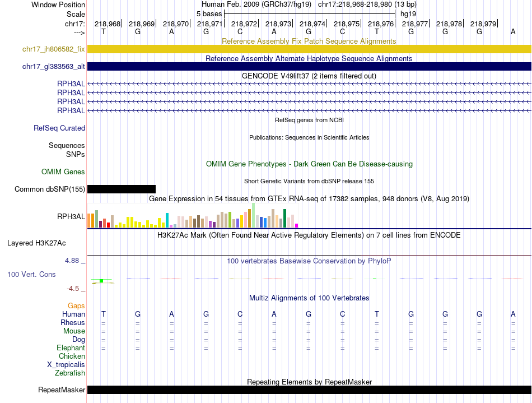
Task: Click the RepeatMasker track label
Action: (62, 390)
